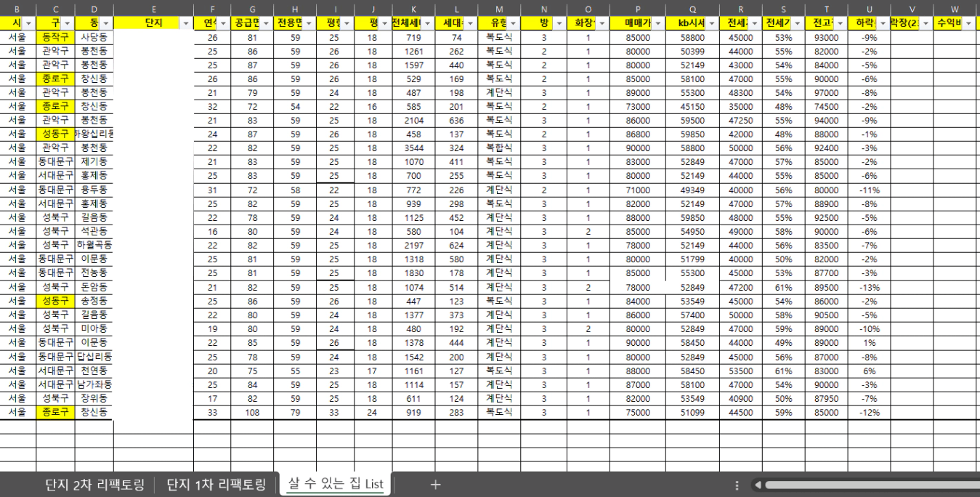Select column M header
This screenshot has height=497, width=980.
pyautogui.click(x=499, y=9)
